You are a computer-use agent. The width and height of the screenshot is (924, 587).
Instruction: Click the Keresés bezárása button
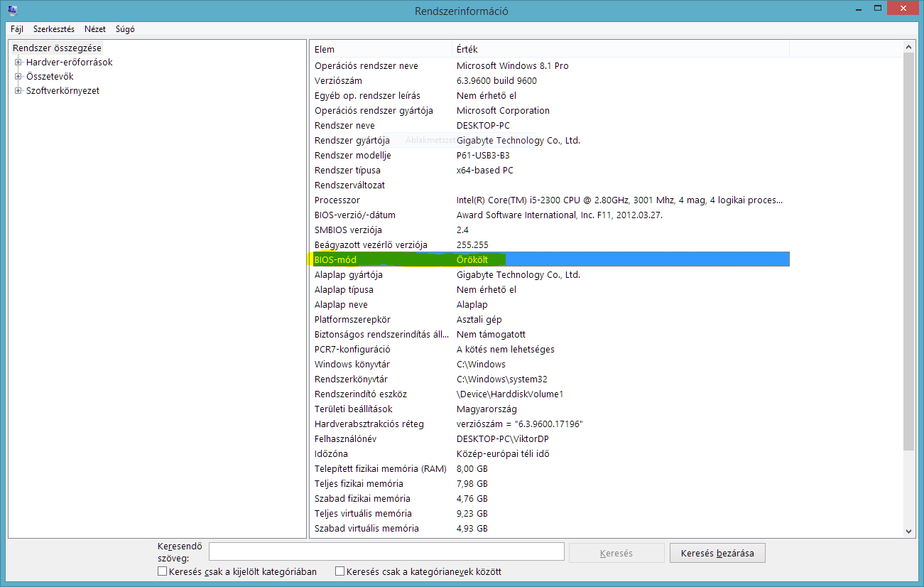click(x=717, y=553)
